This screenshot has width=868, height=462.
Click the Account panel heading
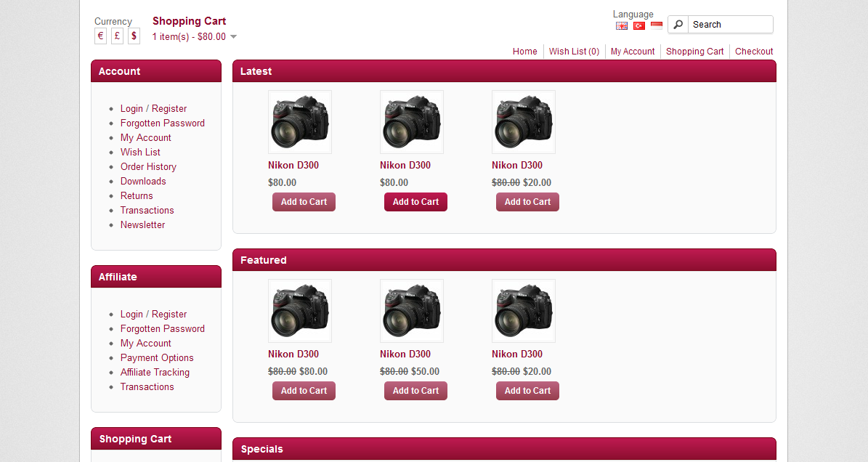120,71
